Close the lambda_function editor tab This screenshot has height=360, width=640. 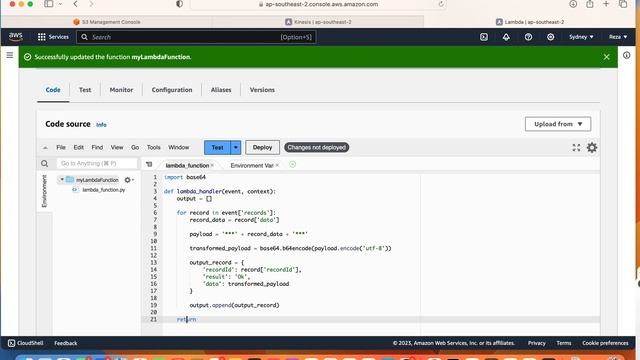tap(212, 165)
